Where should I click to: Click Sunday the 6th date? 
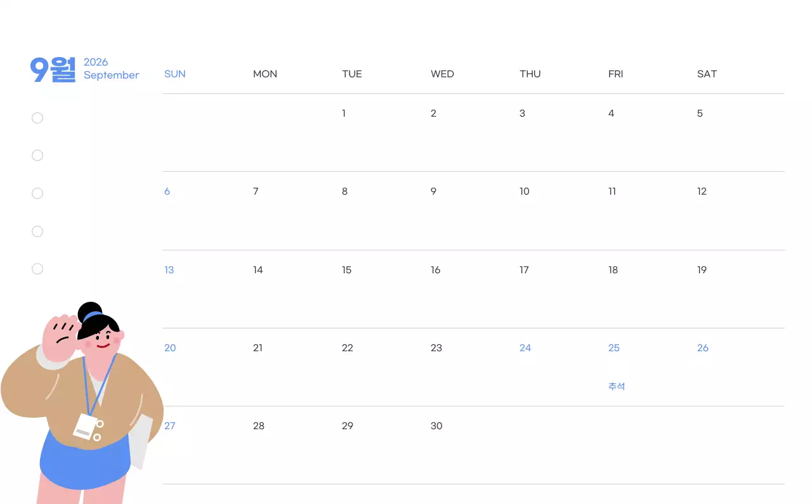click(x=167, y=191)
